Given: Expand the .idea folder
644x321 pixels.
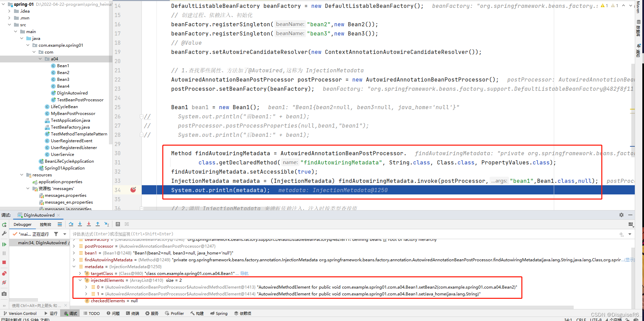Looking at the screenshot, I should coord(9,11).
